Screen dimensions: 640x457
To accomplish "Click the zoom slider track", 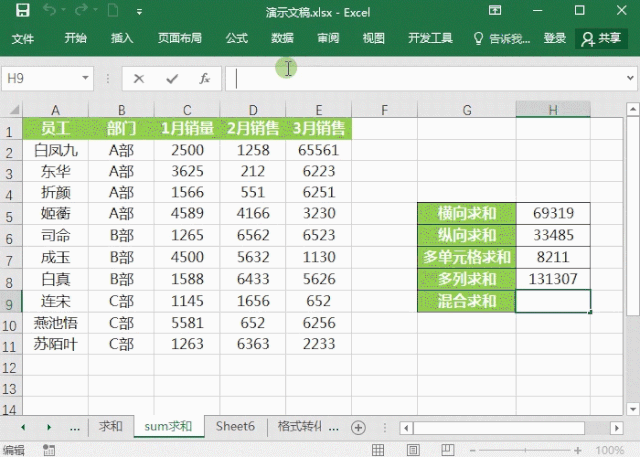I will (x=525, y=450).
